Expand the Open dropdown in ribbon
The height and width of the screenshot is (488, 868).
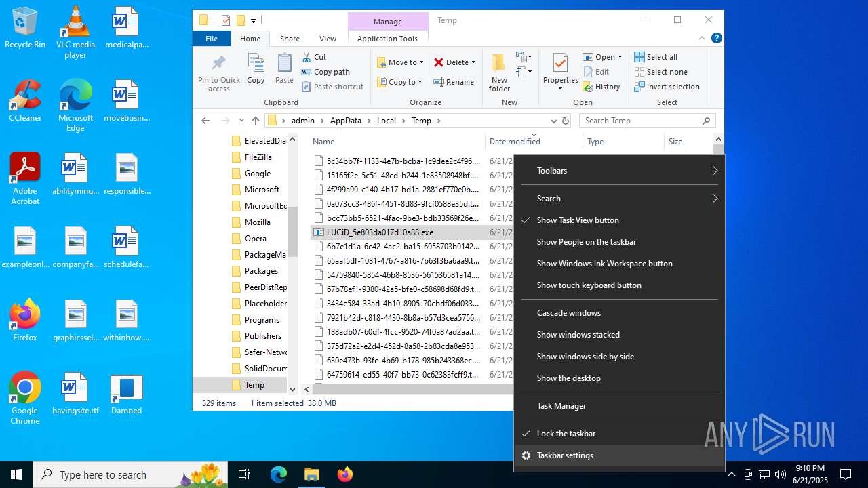pyautogui.click(x=620, y=57)
